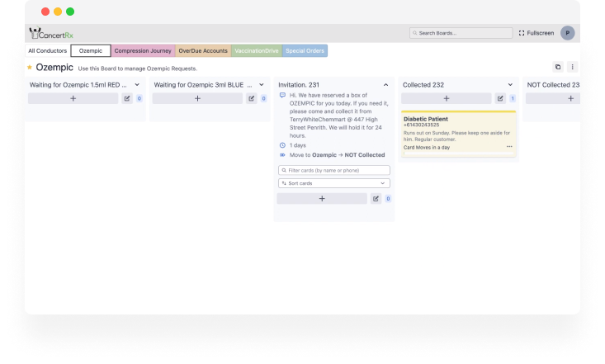Expand the Waiting for Ozempic 1.5ml RED column

(x=137, y=84)
